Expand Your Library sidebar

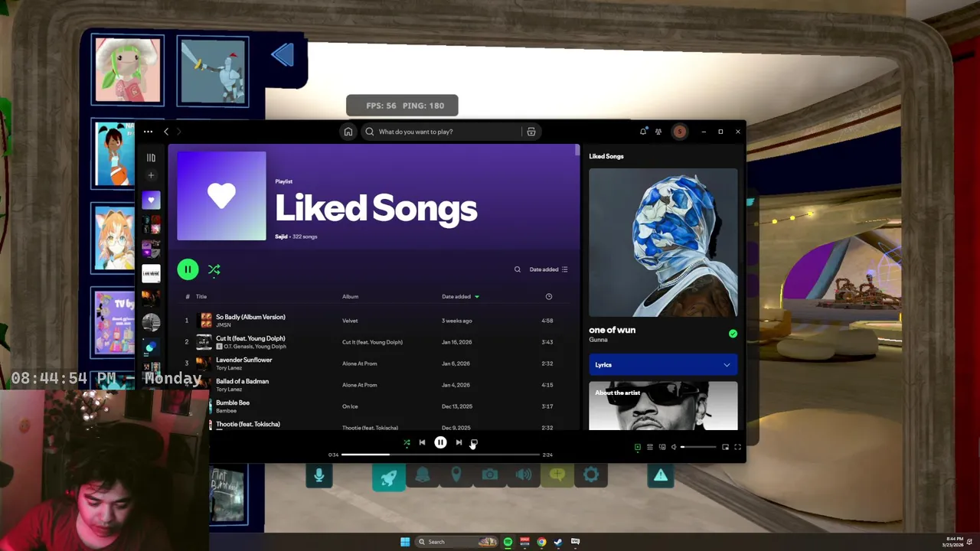151,158
